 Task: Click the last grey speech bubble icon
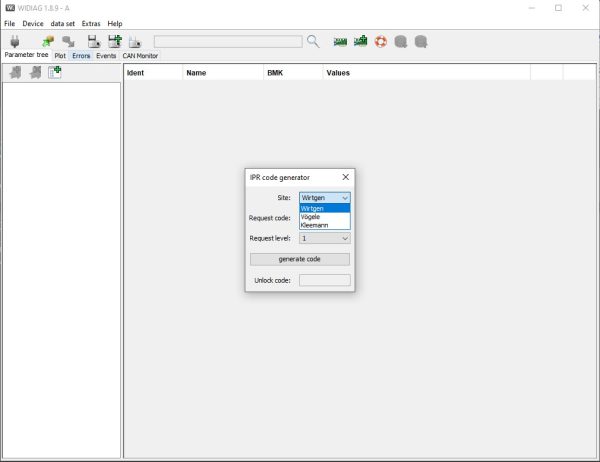click(x=421, y=41)
